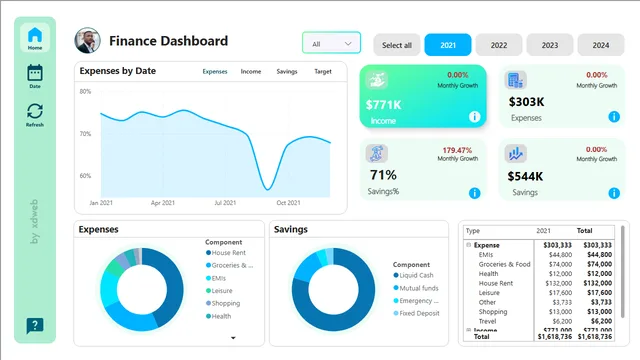Screen dimensions: 640x360
Task: Click the 179.47% monthly growth value
Action: coord(457,150)
